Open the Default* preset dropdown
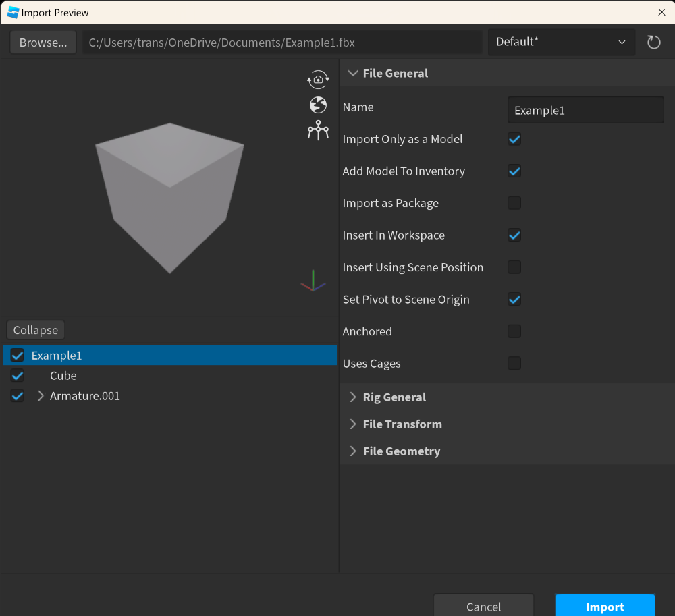675x616 pixels. 562,42
